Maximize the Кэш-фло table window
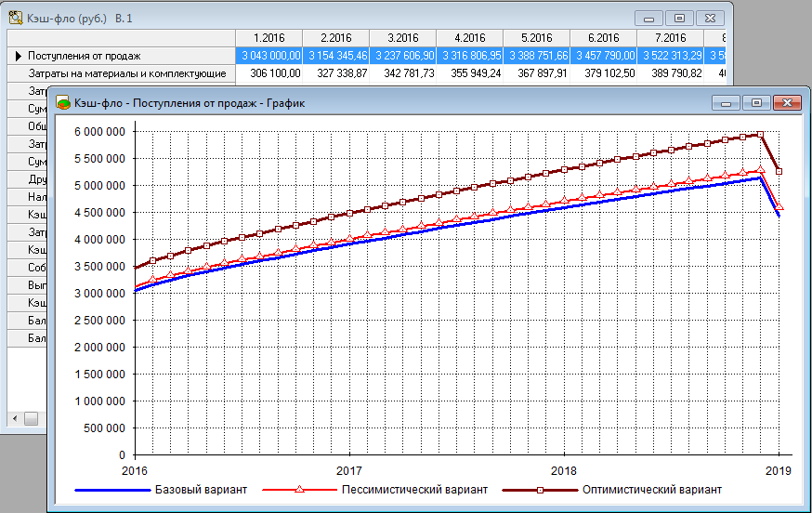The image size is (812, 513). (x=679, y=19)
